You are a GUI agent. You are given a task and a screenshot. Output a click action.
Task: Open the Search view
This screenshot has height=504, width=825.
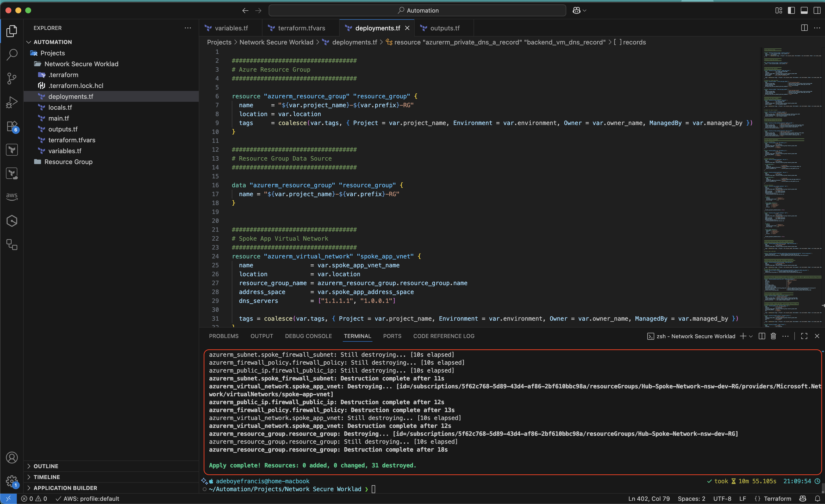tap(12, 55)
